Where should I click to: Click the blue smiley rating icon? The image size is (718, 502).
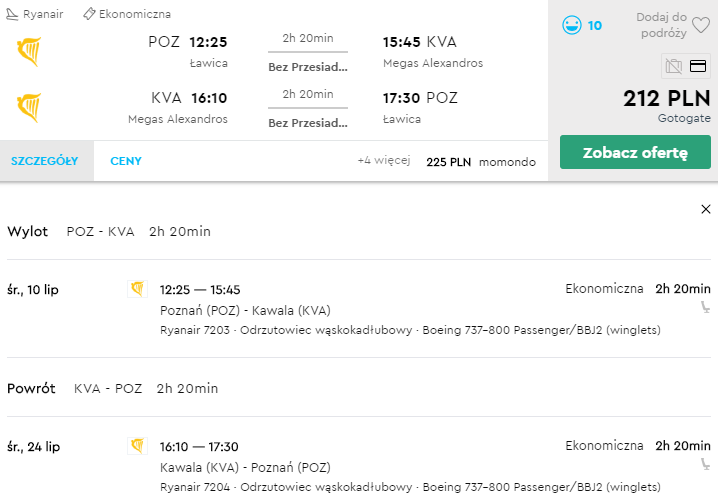pyautogui.click(x=571, y=25)
